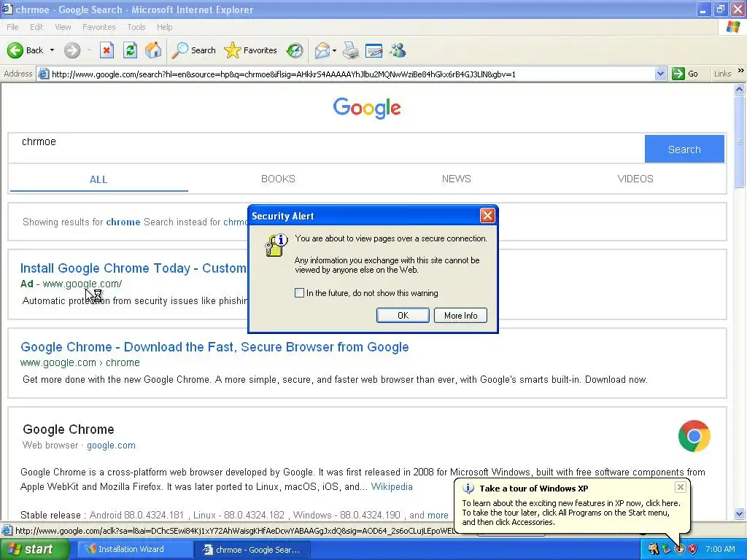747x560 pixels.
Task: Click the page scrollbar down arrow
Action: coord(740,513)
